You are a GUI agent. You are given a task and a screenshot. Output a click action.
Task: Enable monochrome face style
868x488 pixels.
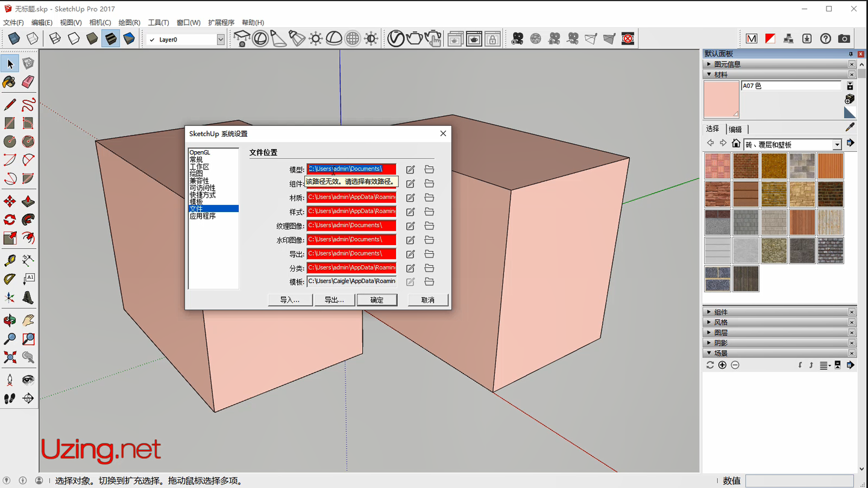129,39
